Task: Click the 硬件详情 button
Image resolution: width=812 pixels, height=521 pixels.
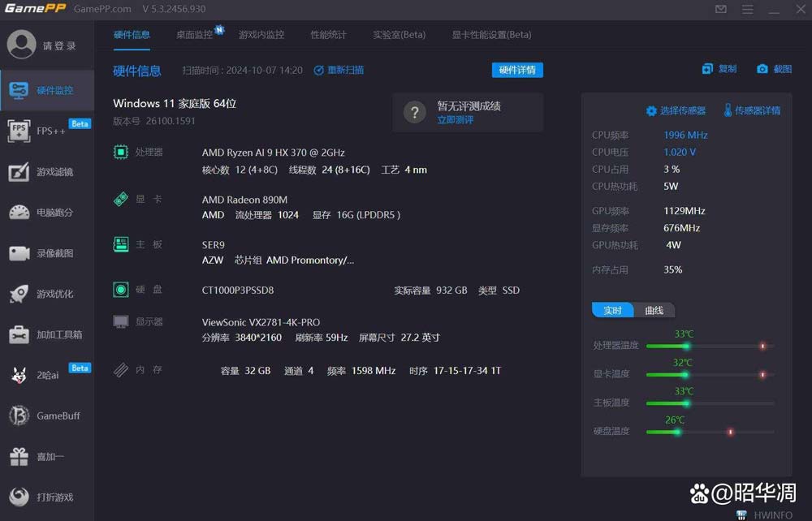Action: point(517,70)
